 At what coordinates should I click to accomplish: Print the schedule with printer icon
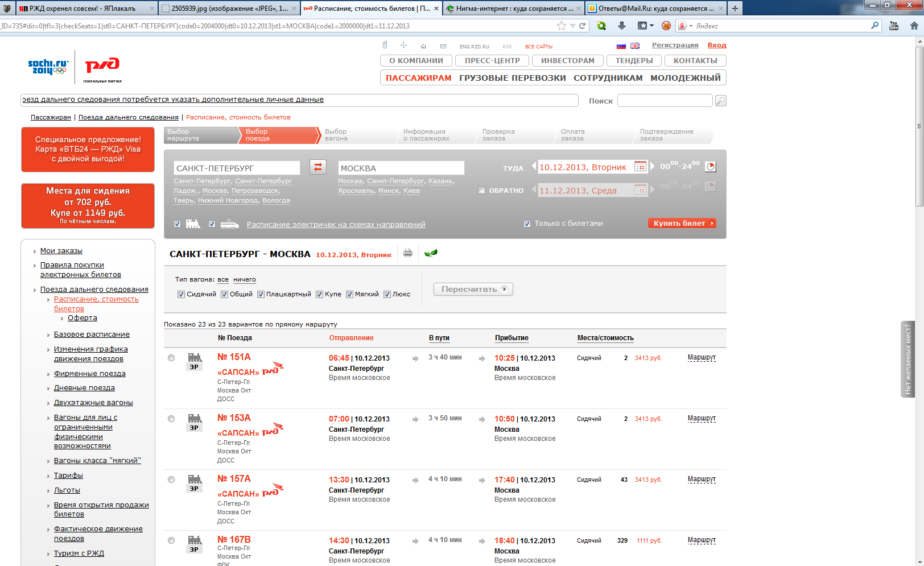tap(408, 253)
